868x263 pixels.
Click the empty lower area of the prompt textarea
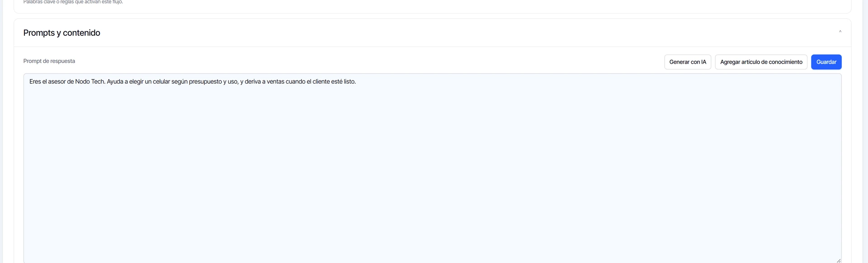[x=432, y=190]
